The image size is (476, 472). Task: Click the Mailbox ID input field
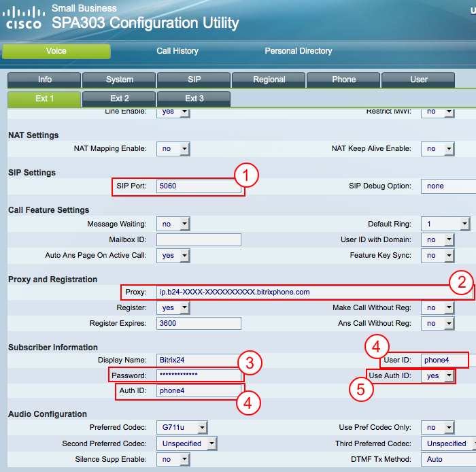point(199,240)
